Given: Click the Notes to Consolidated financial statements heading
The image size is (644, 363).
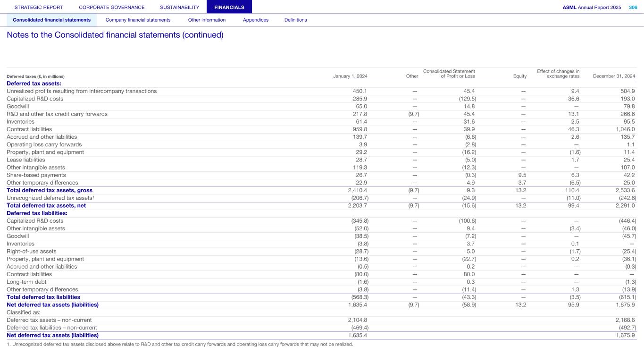Looking at the screenshot, I should (x=115, y=35).
